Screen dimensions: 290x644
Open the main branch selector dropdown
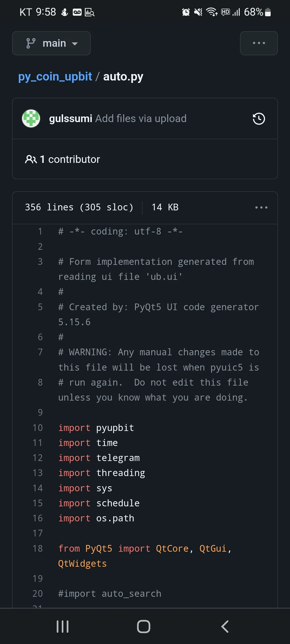point(51,43)
